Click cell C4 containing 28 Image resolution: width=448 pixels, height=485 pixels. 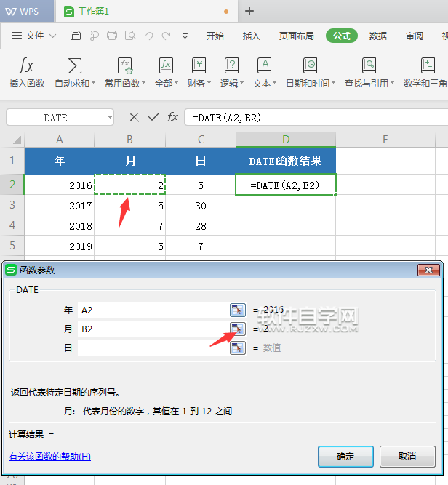pos(201,225)
